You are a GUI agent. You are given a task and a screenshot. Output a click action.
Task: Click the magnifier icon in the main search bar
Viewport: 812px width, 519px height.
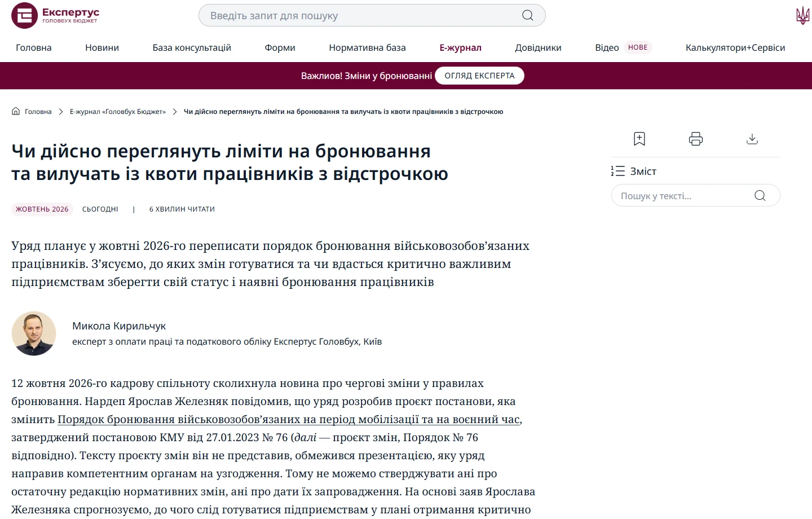click(528, 15)
